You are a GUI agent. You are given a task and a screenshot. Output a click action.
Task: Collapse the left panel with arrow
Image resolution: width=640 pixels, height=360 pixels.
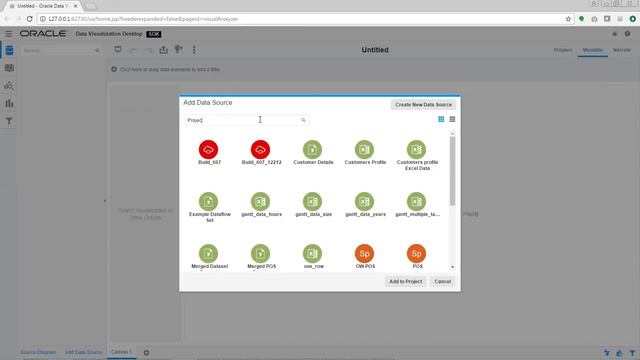tap(104, 200)
